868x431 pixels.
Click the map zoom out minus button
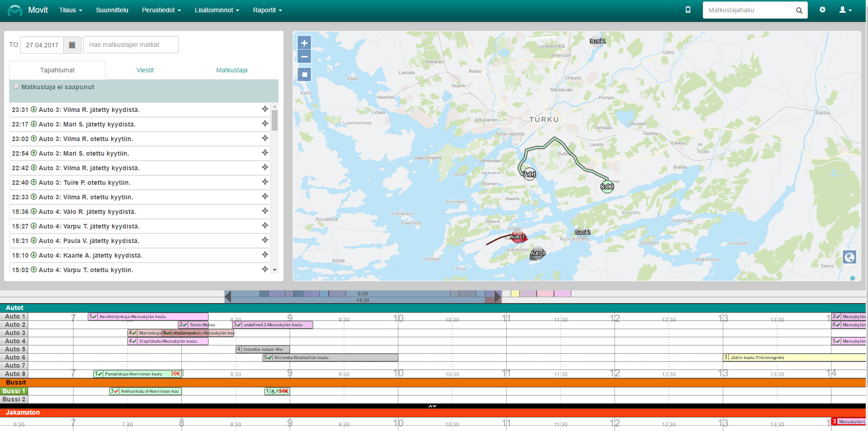(x=304, y=57)
